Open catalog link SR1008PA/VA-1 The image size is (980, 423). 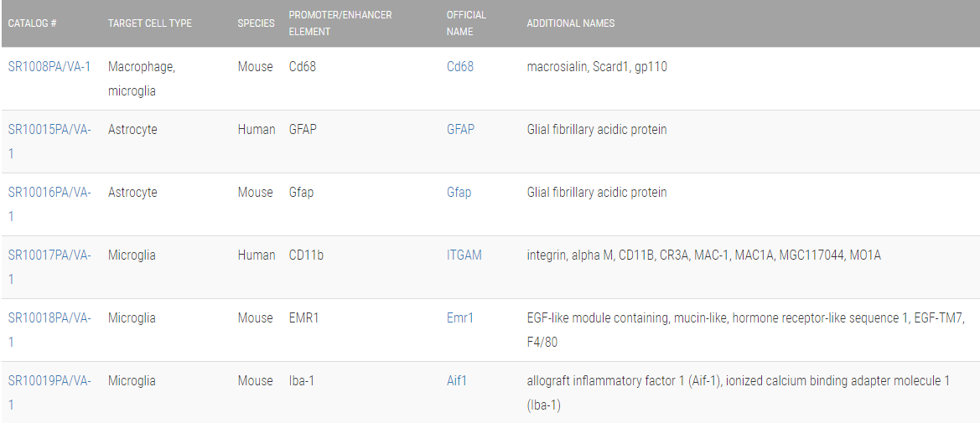(x=49, y=67)
